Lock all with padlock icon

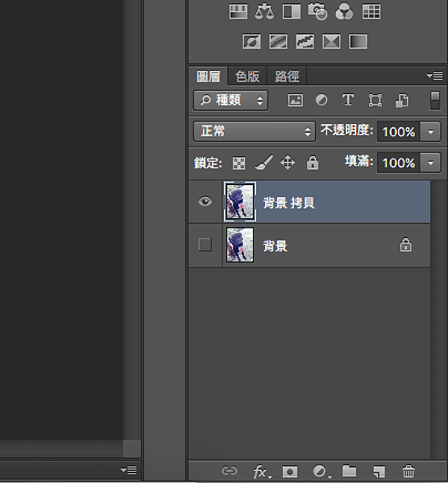(313, 163)
